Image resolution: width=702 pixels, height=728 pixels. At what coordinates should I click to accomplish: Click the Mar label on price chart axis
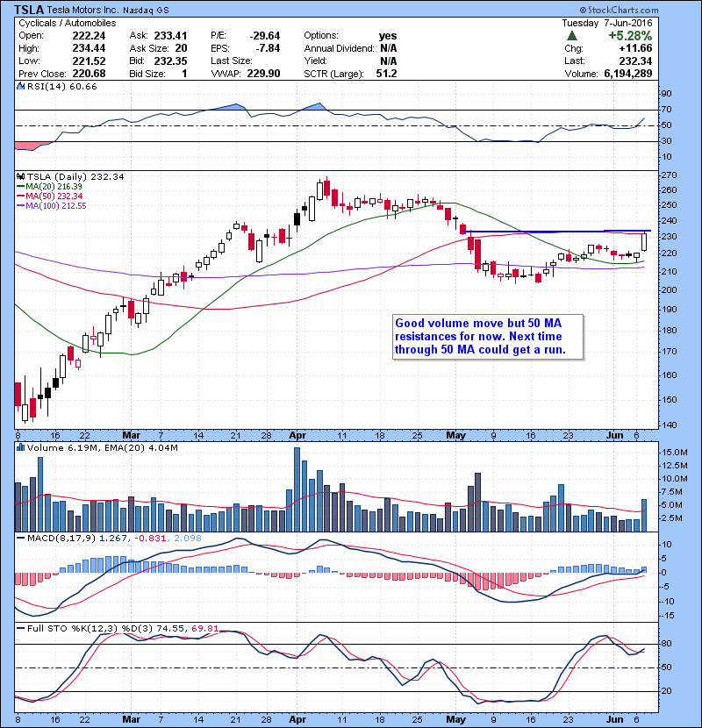pyautogui.click(x=131, y=435)
